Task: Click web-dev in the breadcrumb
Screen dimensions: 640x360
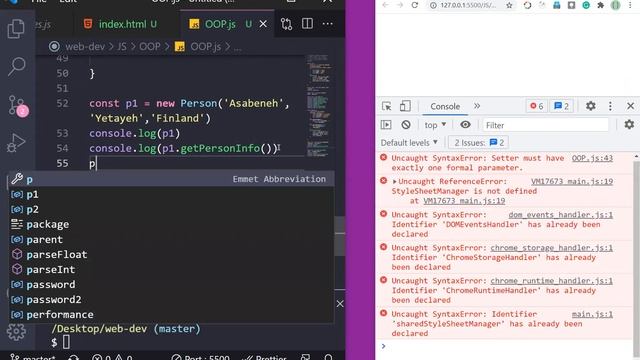Action: coord(85,47)
